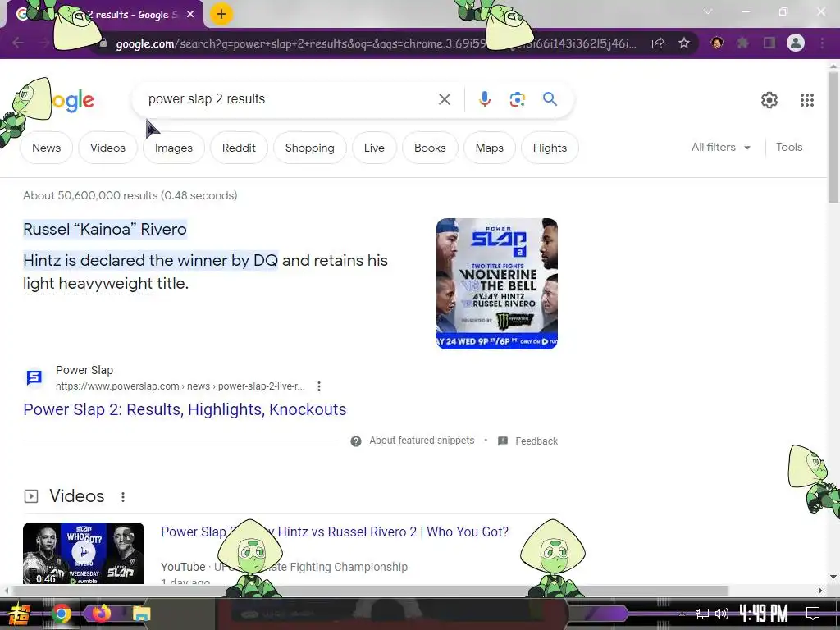Go back with the browser back arrow
This screenshot has height=630, width=840.
(18, 43)
